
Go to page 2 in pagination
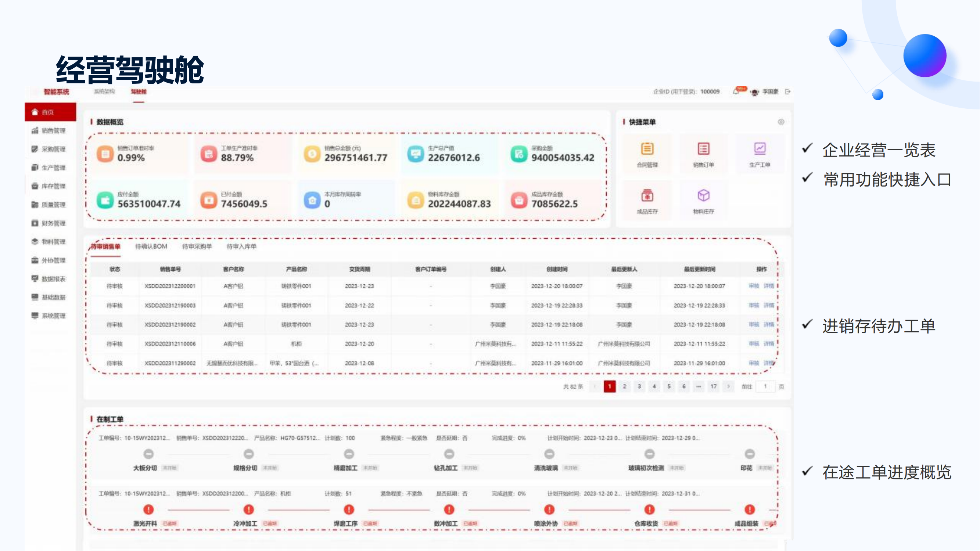coord(624,386)
